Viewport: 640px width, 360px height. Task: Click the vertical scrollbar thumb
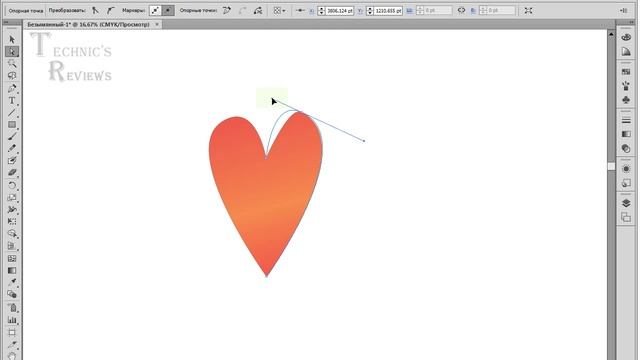point(611,166)
